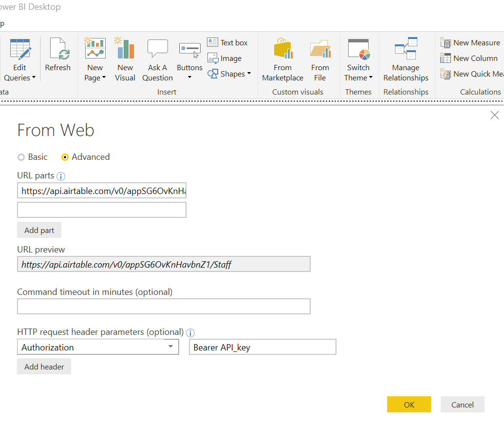The width and height of the screenshot is (504, 427).
Task: Click the URL preview box
Action: pos(164,264)
